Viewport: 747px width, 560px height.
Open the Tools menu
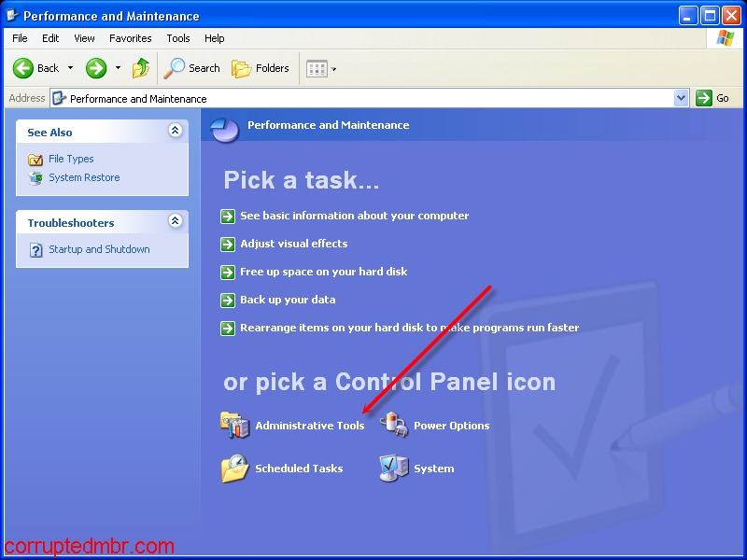[x=178, y=38]
